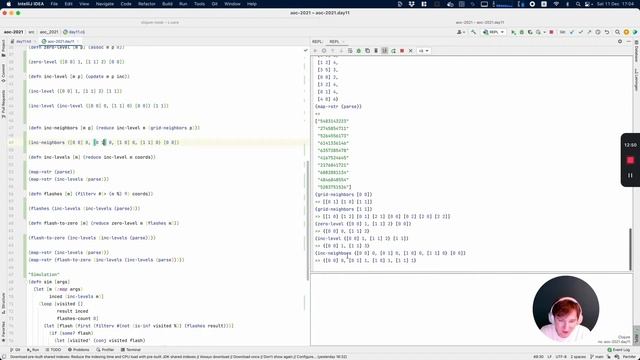640x360 pixels.
Task: Open the IntelliJ IDEA application menu
Action: click(31, 4)
